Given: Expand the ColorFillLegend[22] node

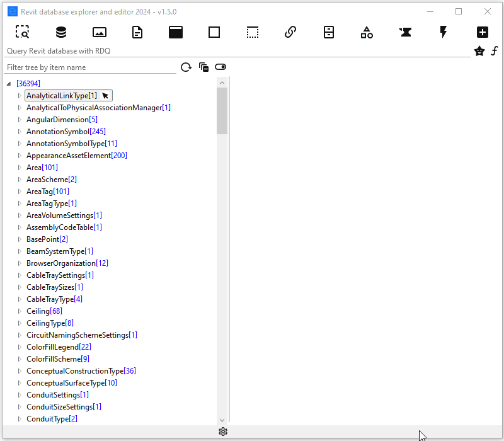Looking at the screenshot, I should (20, 347).
